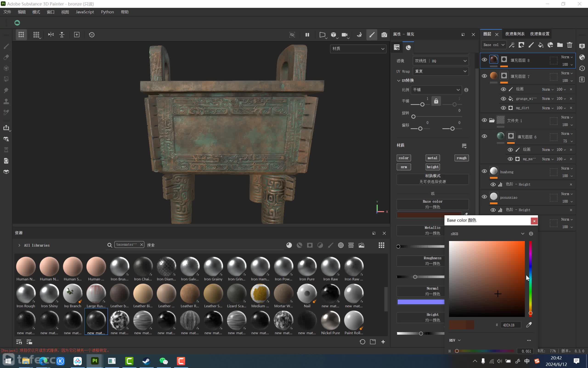Image resolution: width=588 pixels, height=368 pixels.
Task: Open smart material icon in Layers toolbar
Action: click(550, 45)
